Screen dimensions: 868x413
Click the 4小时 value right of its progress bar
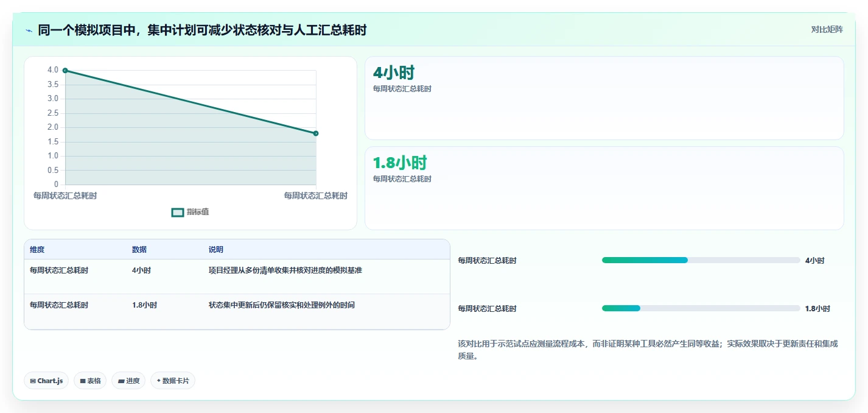[x=814, y=261]
